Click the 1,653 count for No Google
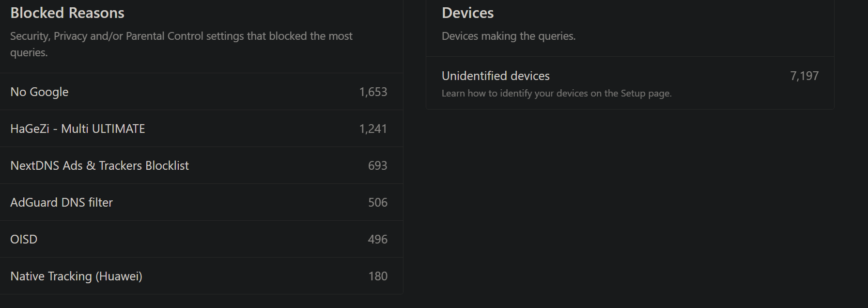The width and height of the screenshot is (868, 308). [x=373, y=92]
